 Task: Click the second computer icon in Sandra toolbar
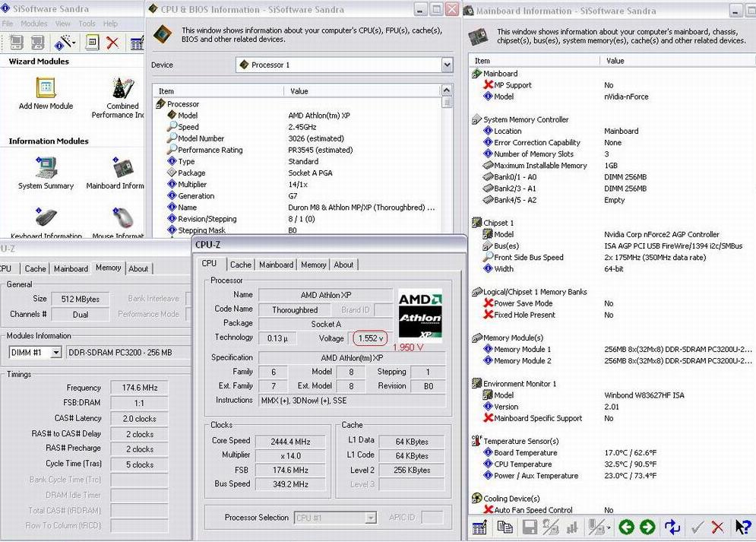[37, 43]
